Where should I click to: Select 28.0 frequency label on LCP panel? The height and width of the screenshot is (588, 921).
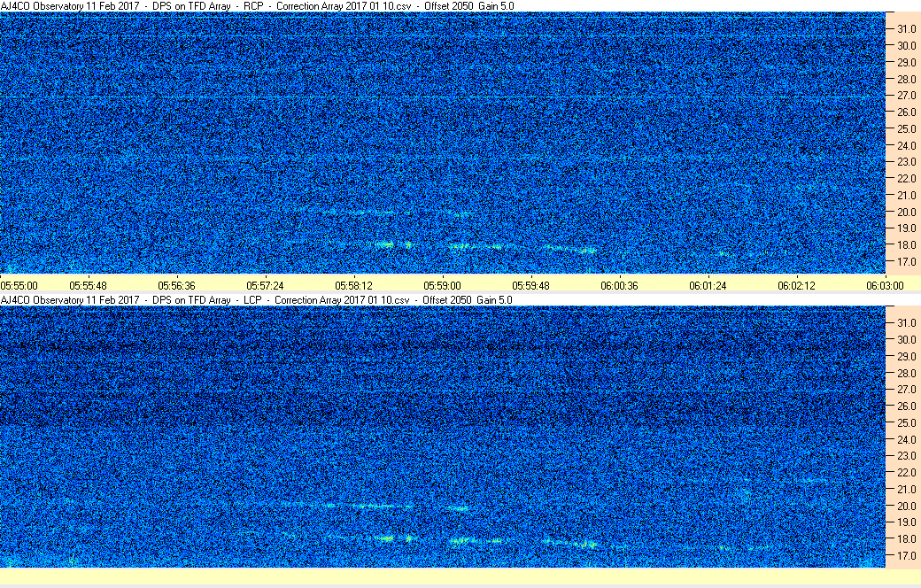coord(906,373)
